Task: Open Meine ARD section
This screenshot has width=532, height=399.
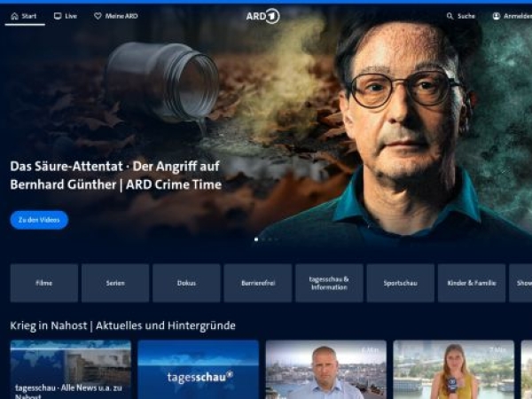Action: (116, 16)
